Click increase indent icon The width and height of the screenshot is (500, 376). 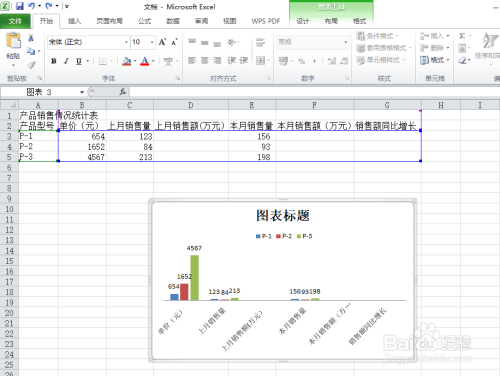pyautogui.click(x=244, y=61)
